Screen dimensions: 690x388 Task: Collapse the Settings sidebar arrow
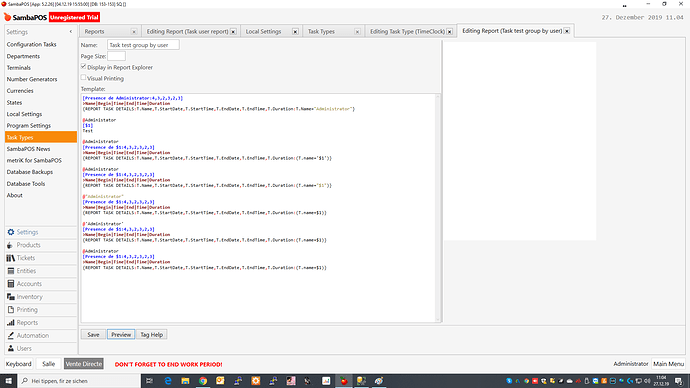click(71, 32)
